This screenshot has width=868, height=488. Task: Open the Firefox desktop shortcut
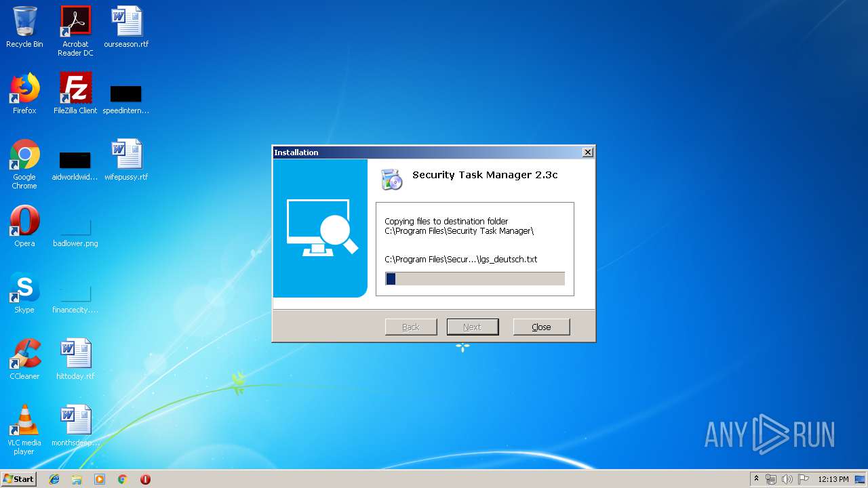tap(24, 94)
